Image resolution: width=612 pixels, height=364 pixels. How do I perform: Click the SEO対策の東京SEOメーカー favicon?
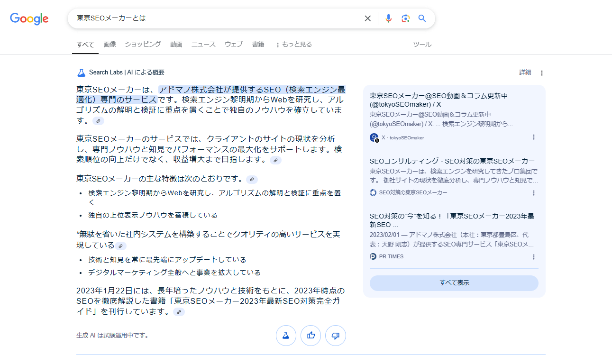point(373,192)
